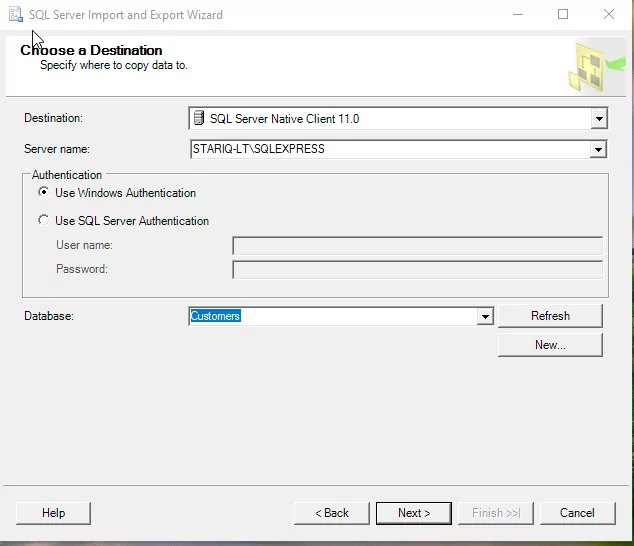Click the server icon in Destination field

click(199, 118)
